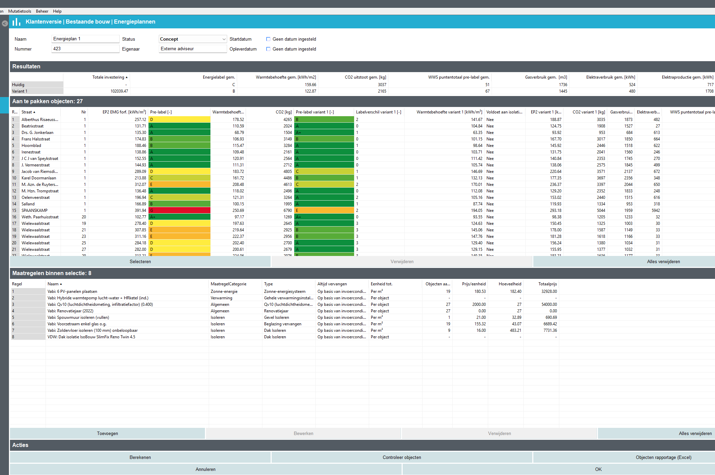Click the bar chart Energieplannen icon
The width and height of the screenshot is (715, 475).
tap(16, 22)
